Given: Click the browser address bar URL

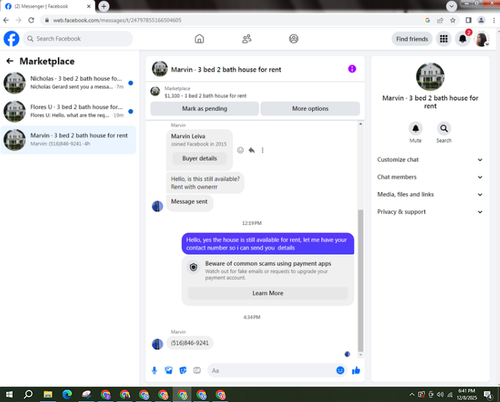Looking at the screenshot, I should tap(117, 20).
